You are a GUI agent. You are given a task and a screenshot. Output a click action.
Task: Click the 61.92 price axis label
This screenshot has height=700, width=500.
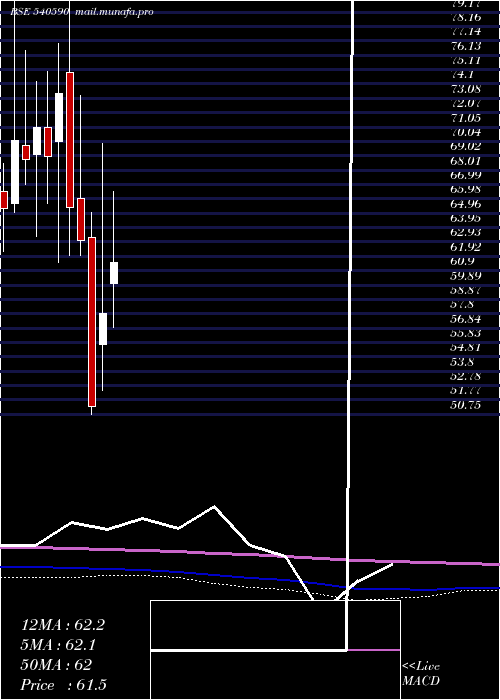[466, 247]
